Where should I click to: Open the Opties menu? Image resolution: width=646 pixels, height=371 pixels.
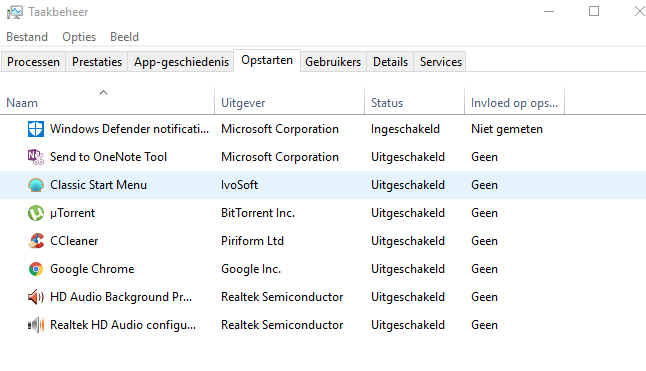point(79,37)
